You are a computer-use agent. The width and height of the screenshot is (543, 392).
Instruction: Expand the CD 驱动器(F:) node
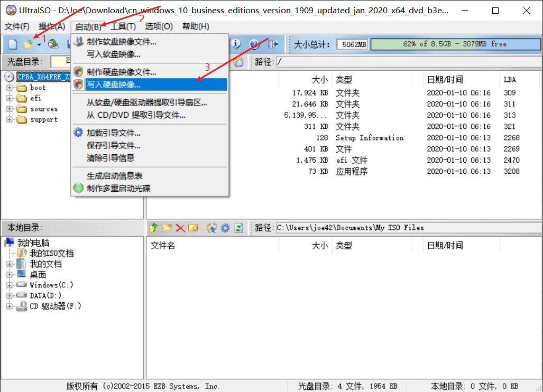pos(10,306)
